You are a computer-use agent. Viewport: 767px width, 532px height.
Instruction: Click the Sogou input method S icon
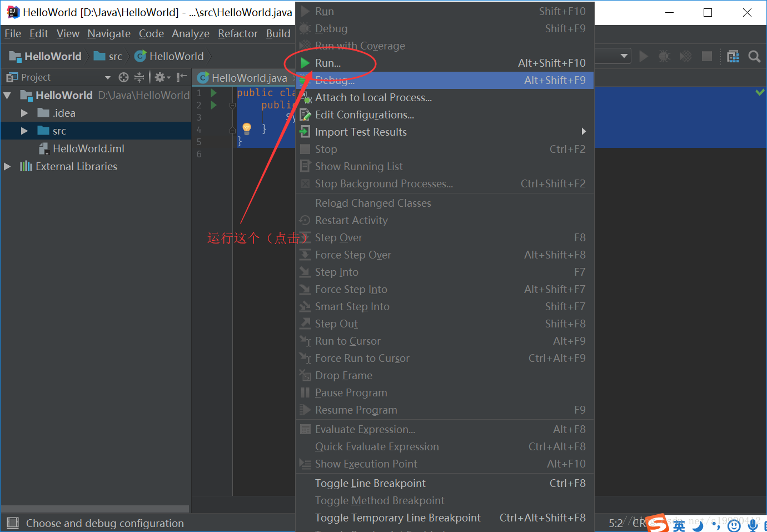pos(658,524)
